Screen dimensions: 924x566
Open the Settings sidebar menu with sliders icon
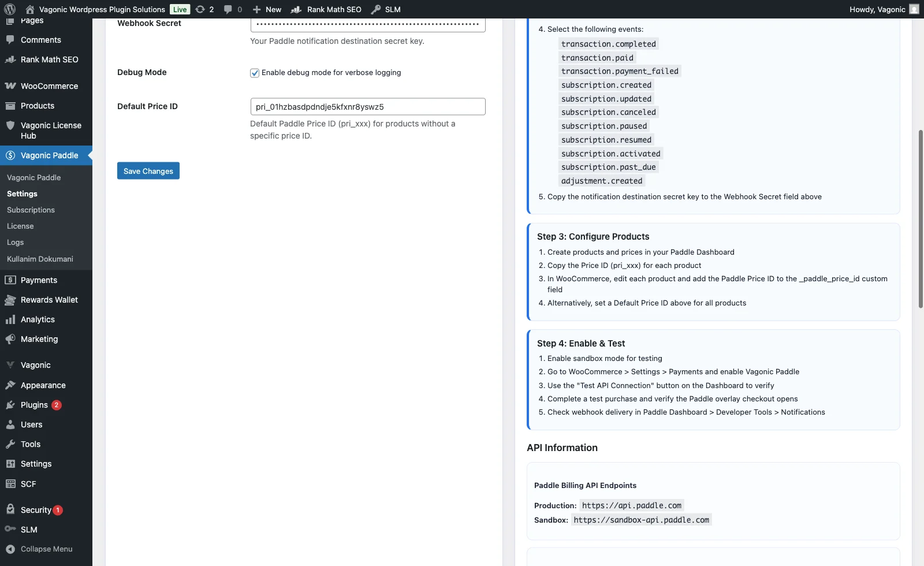coord(36,464)
